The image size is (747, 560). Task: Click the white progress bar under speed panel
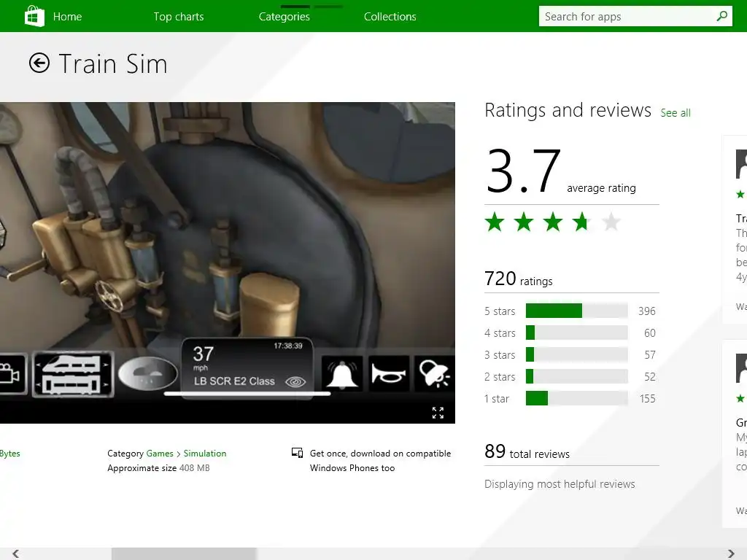pos(247,394)
